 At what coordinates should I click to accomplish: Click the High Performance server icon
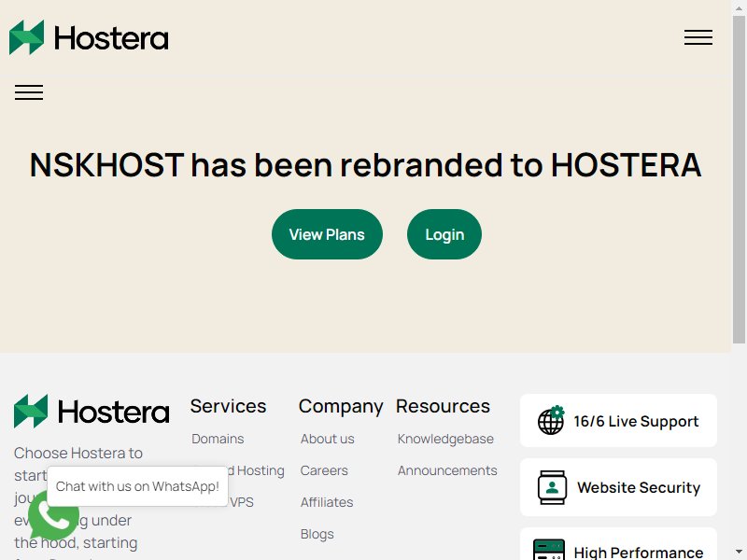(549, 551)
